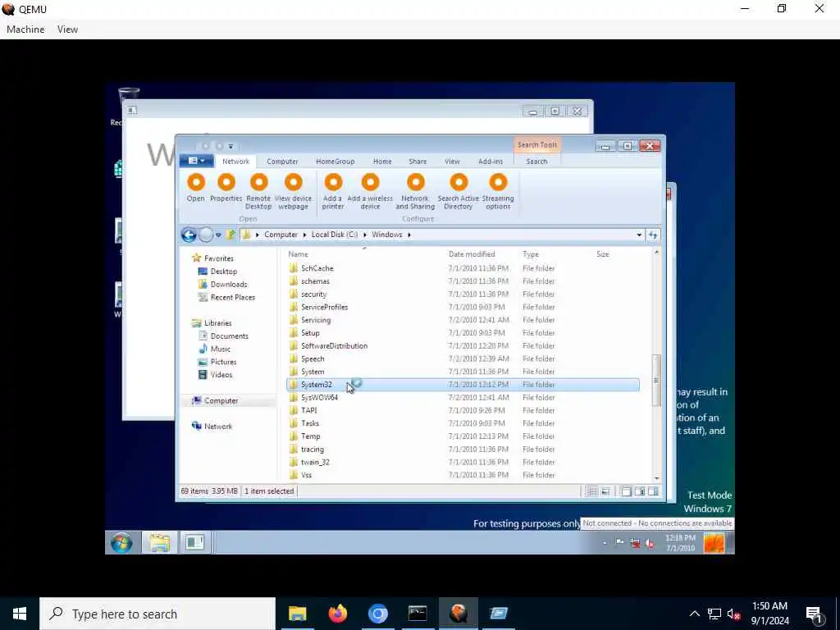The height and width of the screenshot is (630, 840).
Task: Click the Up folder arrow icon
Action: (231, 235)
